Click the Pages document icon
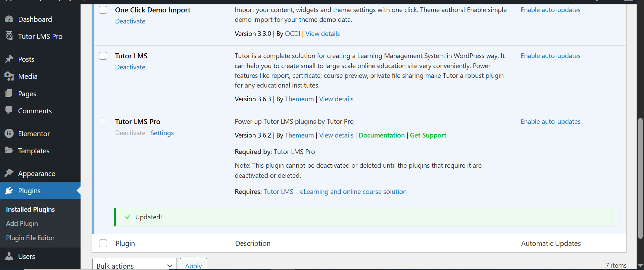Screen dimensions: 644x270 9,93
